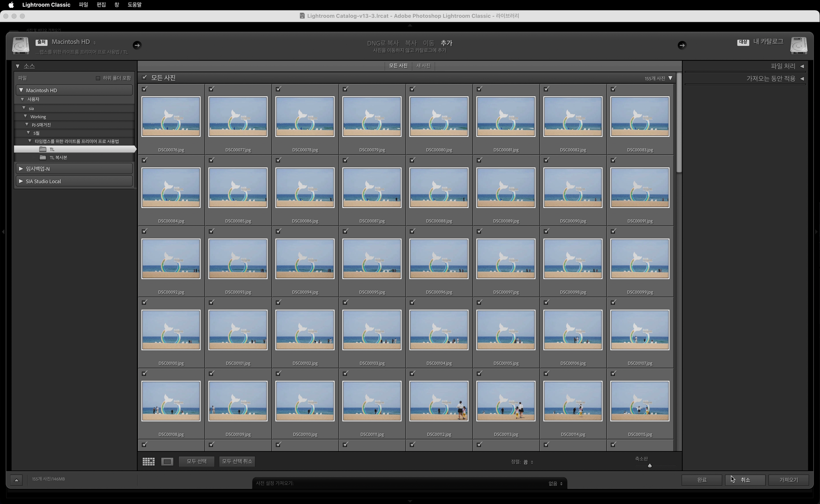Click 모두 선택 취소 button
Viewport: 820px width, 504px height.
pos(237,461)
